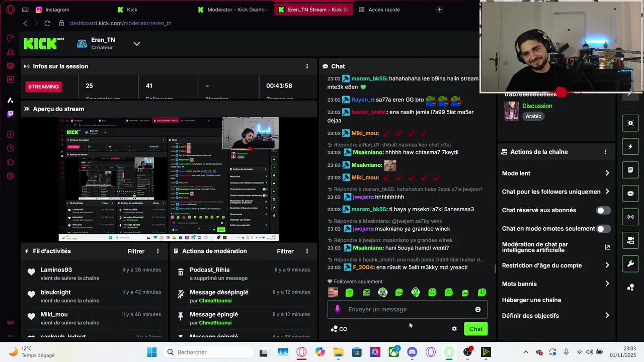Open chat settings gear beside Chat button

(x=454, y=329)
